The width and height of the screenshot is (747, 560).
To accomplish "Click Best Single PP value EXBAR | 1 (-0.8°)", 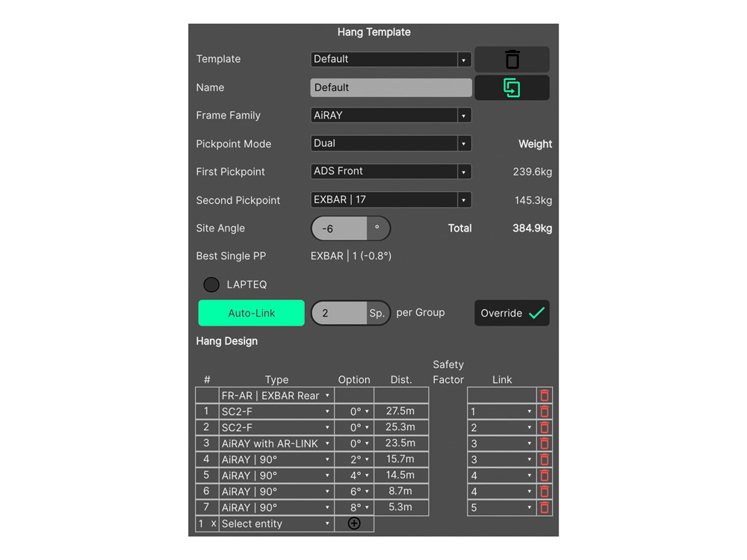I will [x=351, y=256].
